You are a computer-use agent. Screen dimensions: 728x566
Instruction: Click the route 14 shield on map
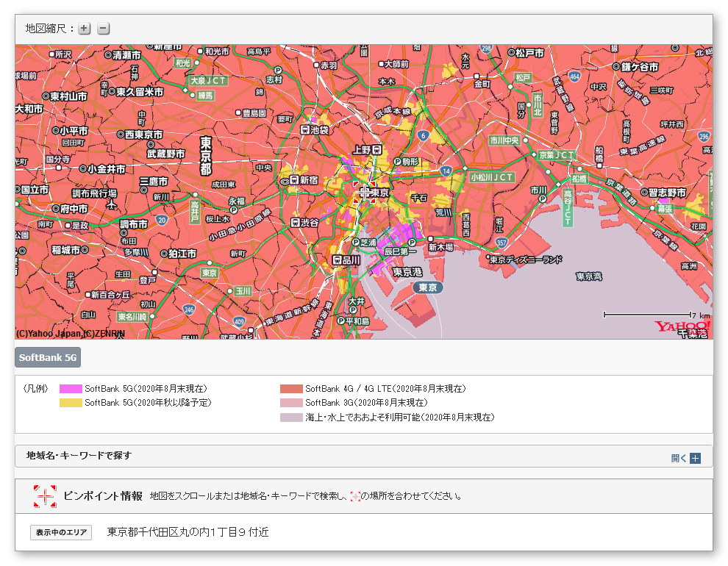(446, 171)
